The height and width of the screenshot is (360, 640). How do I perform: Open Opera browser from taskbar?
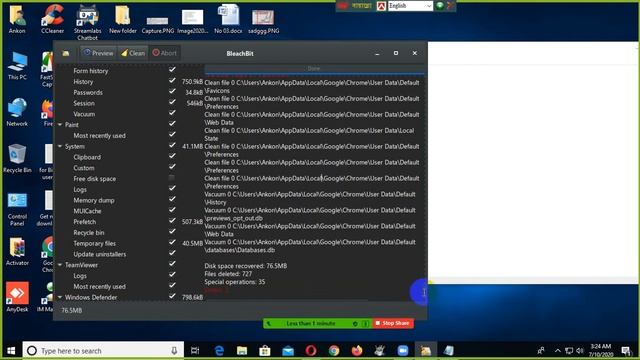(311, 351)
